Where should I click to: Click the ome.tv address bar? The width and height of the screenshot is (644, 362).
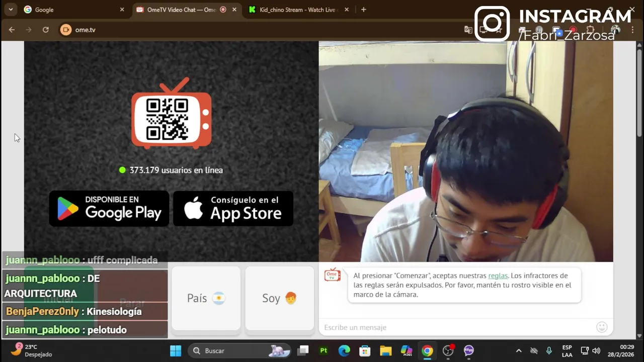262,30
